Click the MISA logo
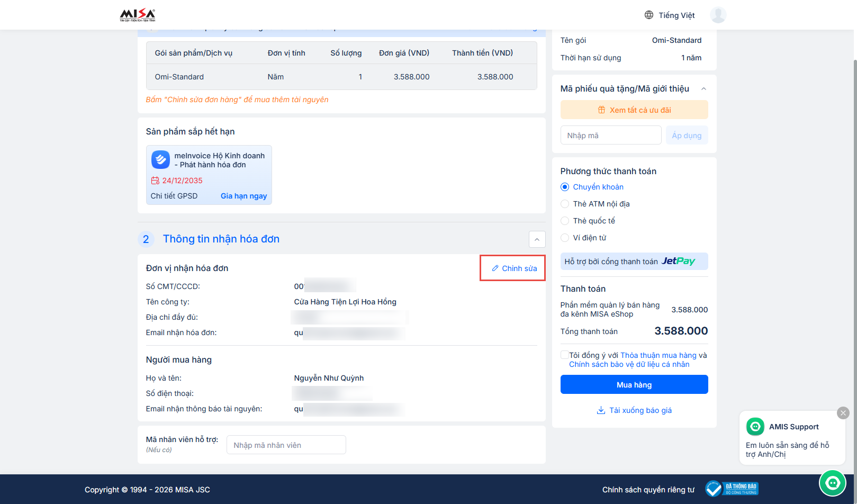857x504 pixels. [138, 15]
